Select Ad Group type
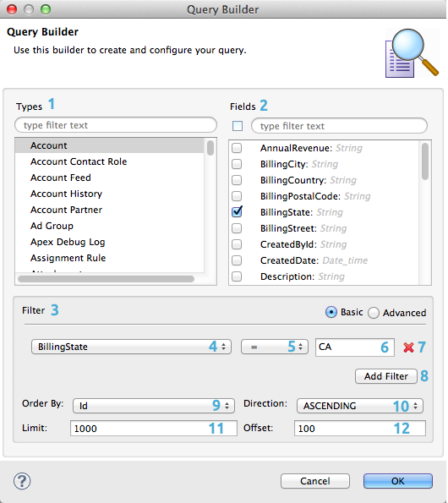448x503 pixels. pos(109,226)
